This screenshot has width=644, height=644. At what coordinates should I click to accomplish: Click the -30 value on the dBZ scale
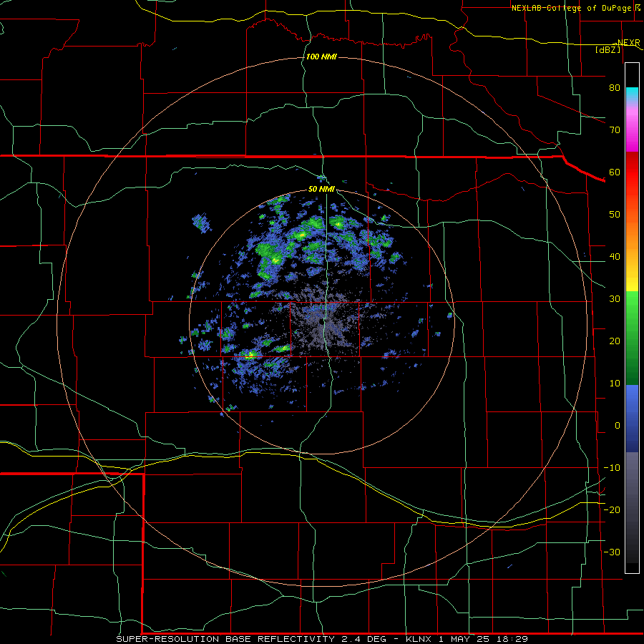(612, 552)
